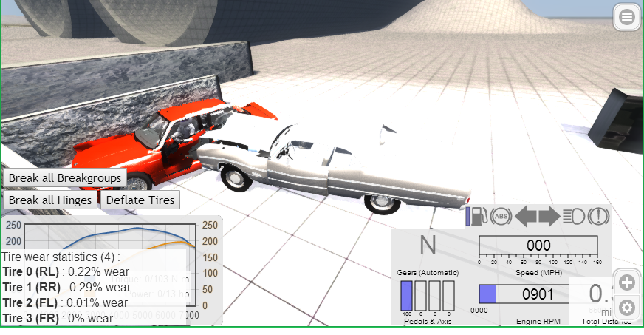Click the gear indicator N
Screen dimensions: 644x335
click(x=428, y=245)
